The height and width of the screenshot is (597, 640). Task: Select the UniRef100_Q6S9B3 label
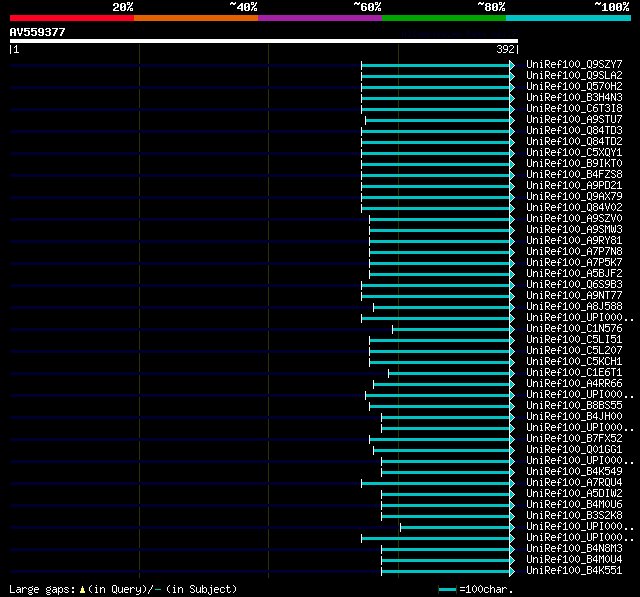(x=574, y=285)
